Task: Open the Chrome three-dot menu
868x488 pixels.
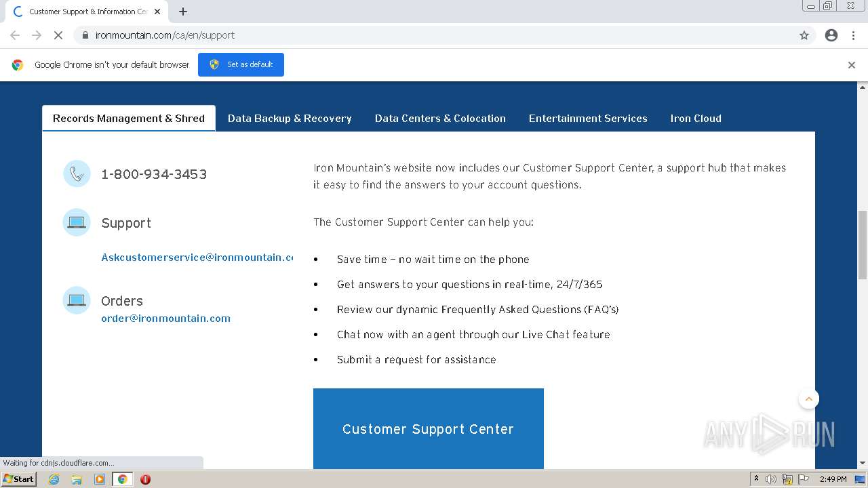Action: pos(853,35)
